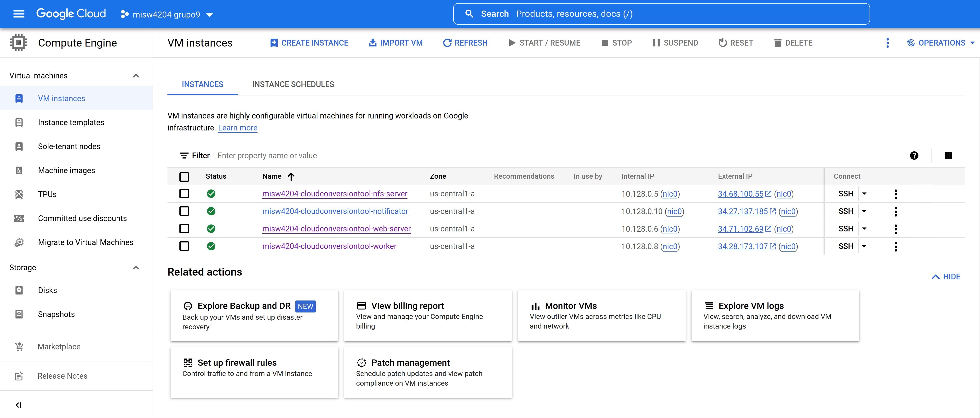This screenshot has height=418, width=980.
Task: Click the filter help question mark icon
Action: coord(914,156)
